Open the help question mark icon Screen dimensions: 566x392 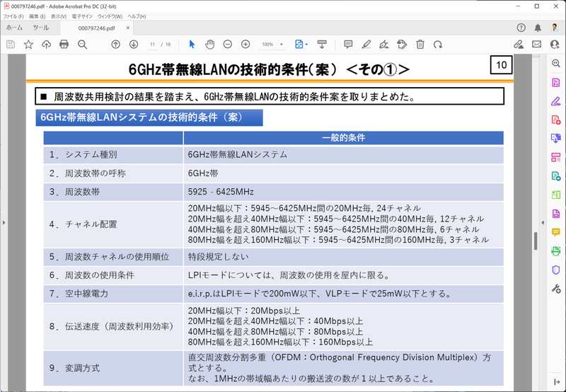(521, 28)
